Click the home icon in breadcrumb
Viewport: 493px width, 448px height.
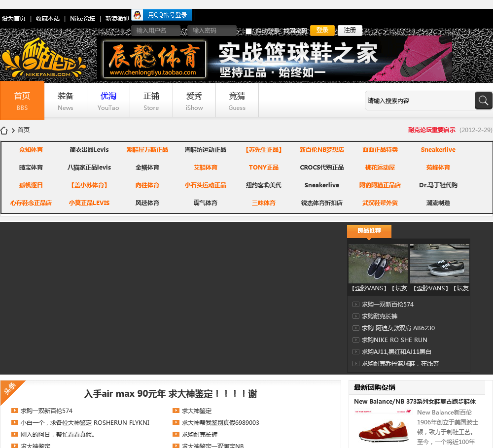coord(4,131)
